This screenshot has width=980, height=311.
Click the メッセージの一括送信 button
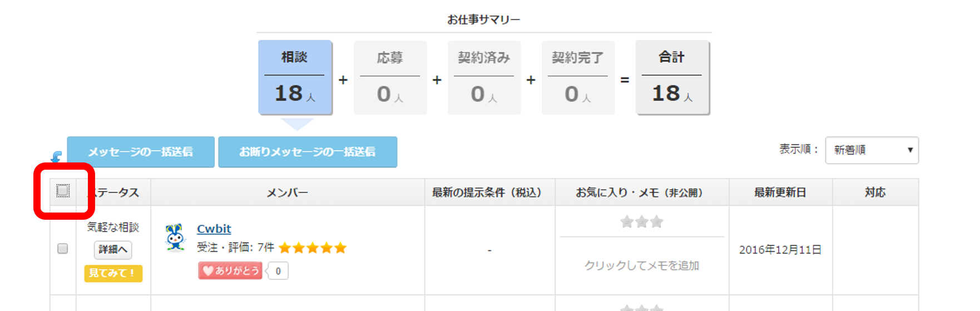click(141, 152)
